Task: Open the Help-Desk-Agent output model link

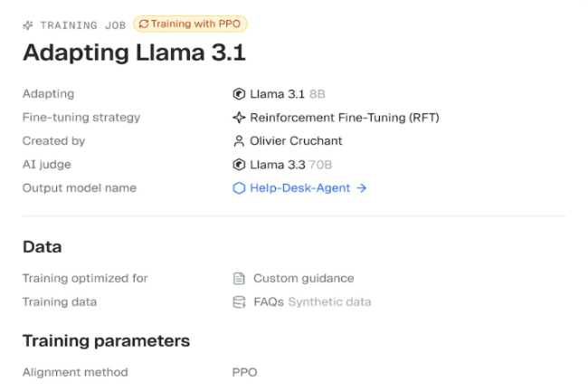Action: pos(299,188)
